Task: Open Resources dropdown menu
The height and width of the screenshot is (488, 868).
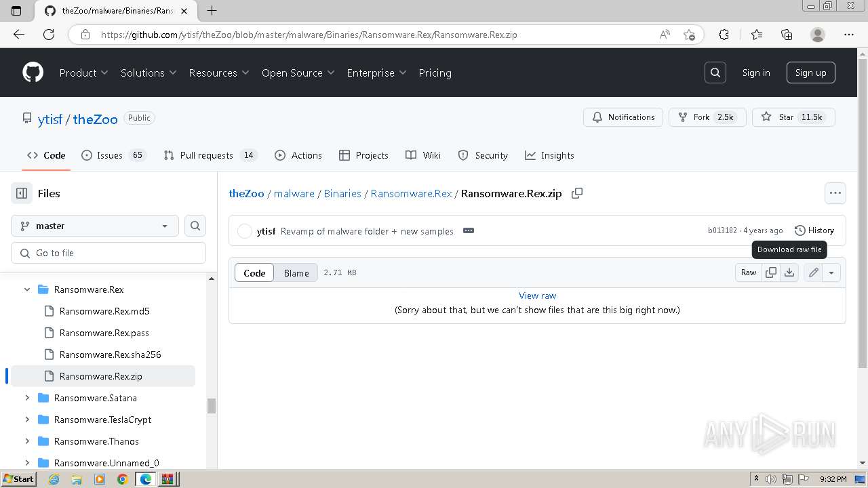Action: point(219,73)
